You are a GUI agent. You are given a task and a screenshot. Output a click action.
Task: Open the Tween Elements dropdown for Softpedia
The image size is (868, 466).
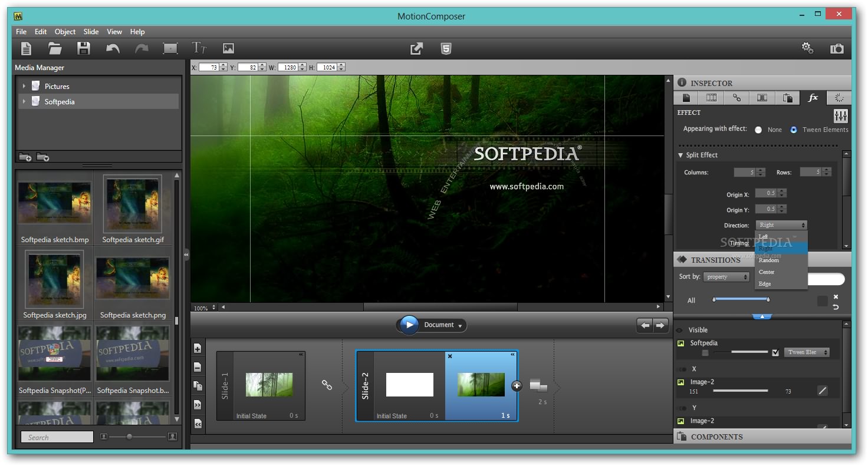807,352
